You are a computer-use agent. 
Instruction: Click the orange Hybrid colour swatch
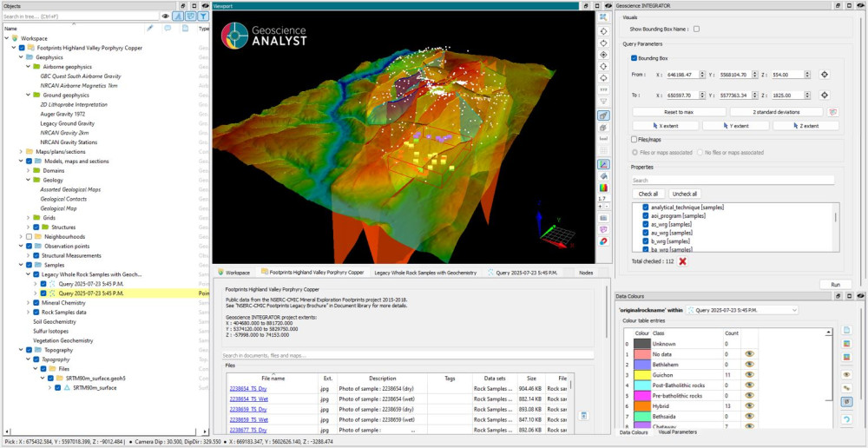(x=641, y=405)
